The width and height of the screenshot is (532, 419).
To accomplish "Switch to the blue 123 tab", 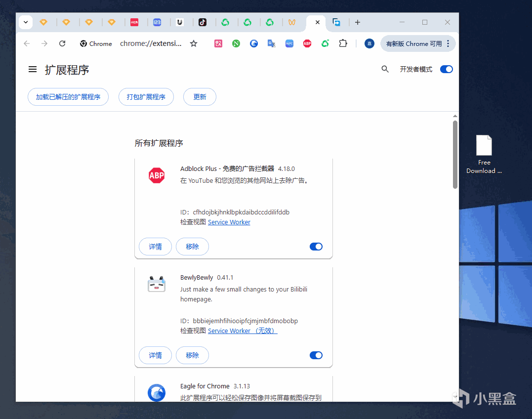I will click(x=157, y=22).
